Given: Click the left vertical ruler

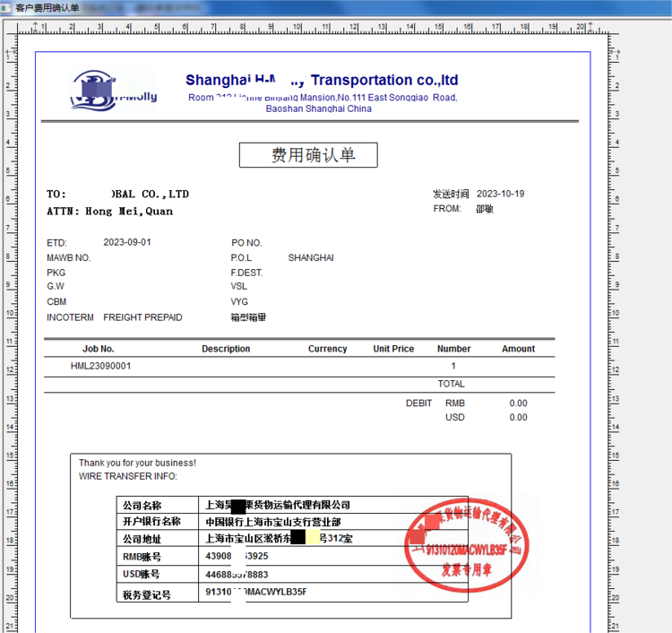Looking at the screenshot, I should click(x=11, y=334).
